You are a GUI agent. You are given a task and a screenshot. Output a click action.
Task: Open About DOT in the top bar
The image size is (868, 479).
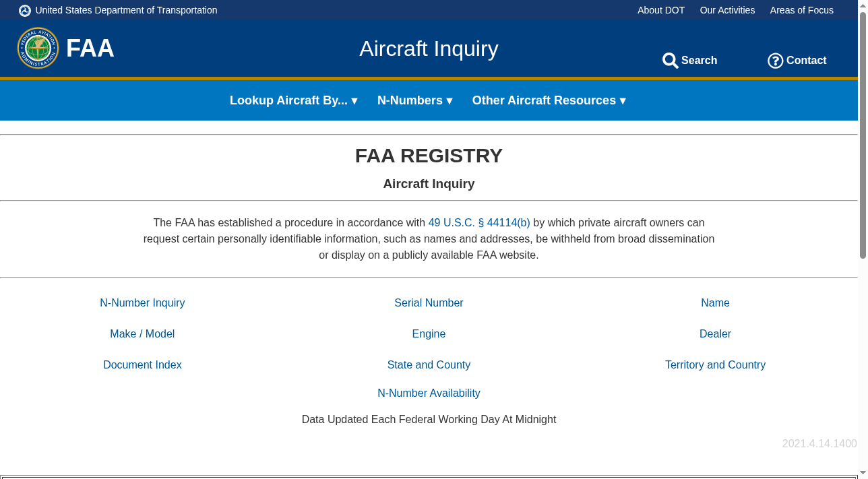tap(661, 10)
